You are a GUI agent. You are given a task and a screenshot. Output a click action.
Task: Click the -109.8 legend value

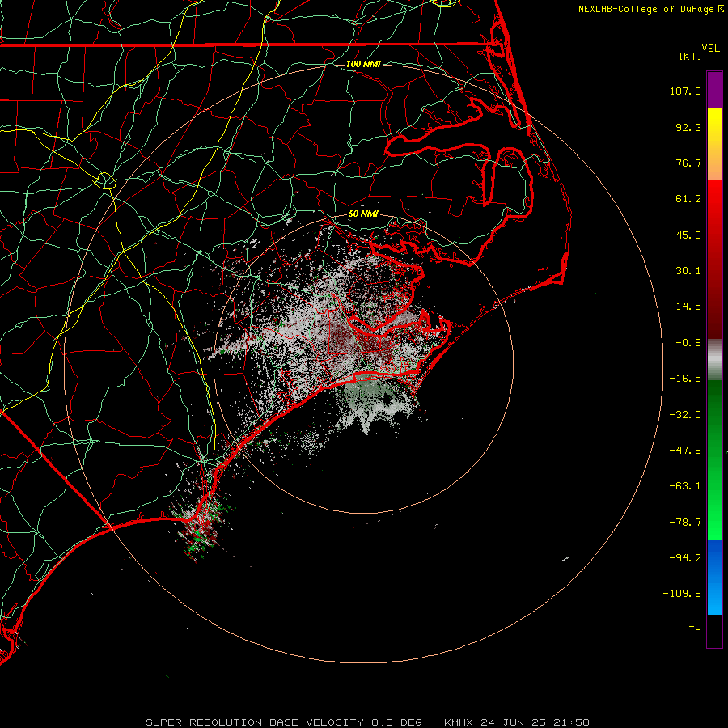(682, 594)
